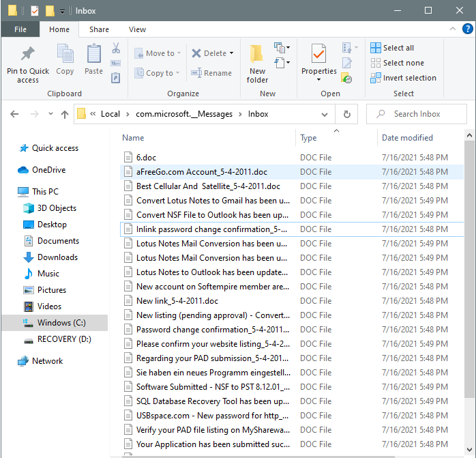This screenshot has width=476, height=458.
Task: Open the New item icon menu
Action: (282, 47)
